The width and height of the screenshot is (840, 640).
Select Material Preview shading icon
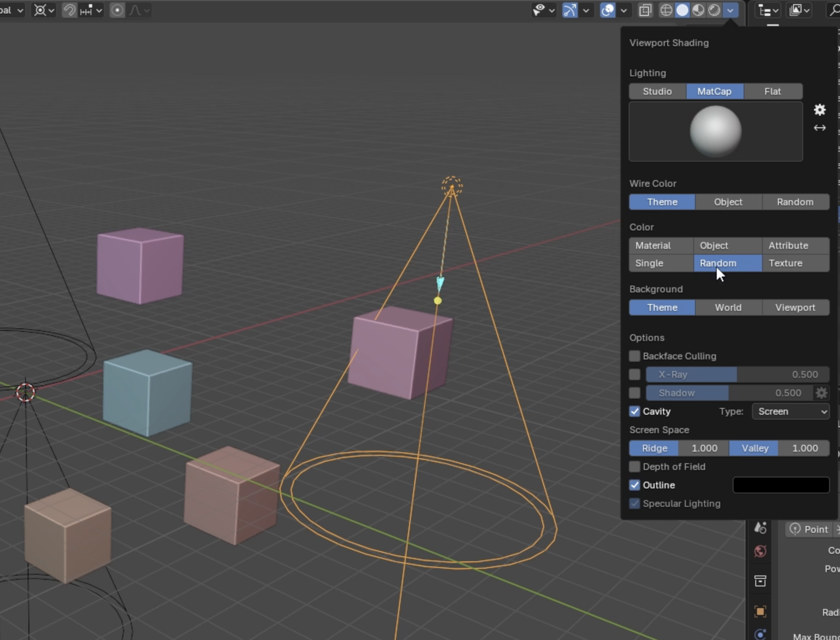coord(698,10)
